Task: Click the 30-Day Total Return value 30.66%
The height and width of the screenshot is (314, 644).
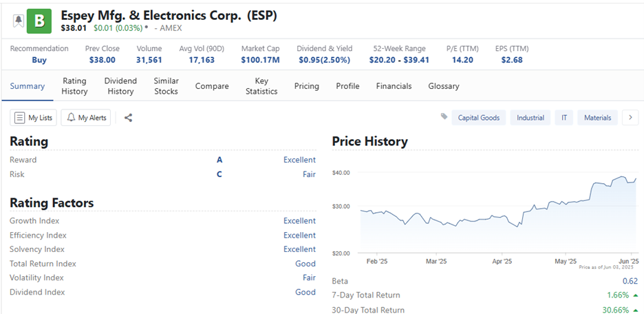Action: click(x=615, y=309)
